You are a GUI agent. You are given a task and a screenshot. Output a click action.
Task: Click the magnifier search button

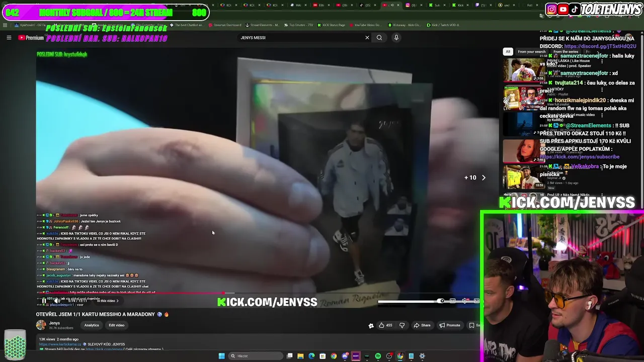click(379, 38)
